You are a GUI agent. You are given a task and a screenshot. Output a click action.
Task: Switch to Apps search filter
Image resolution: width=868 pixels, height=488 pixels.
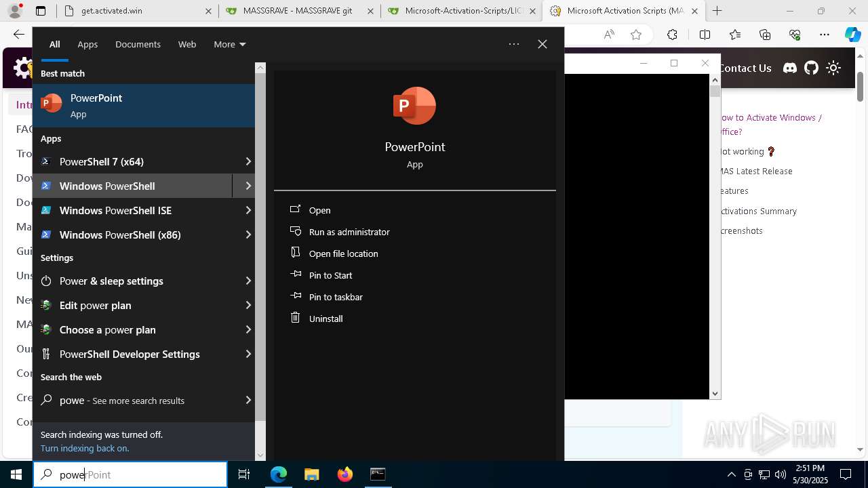(x=87, y=44)
